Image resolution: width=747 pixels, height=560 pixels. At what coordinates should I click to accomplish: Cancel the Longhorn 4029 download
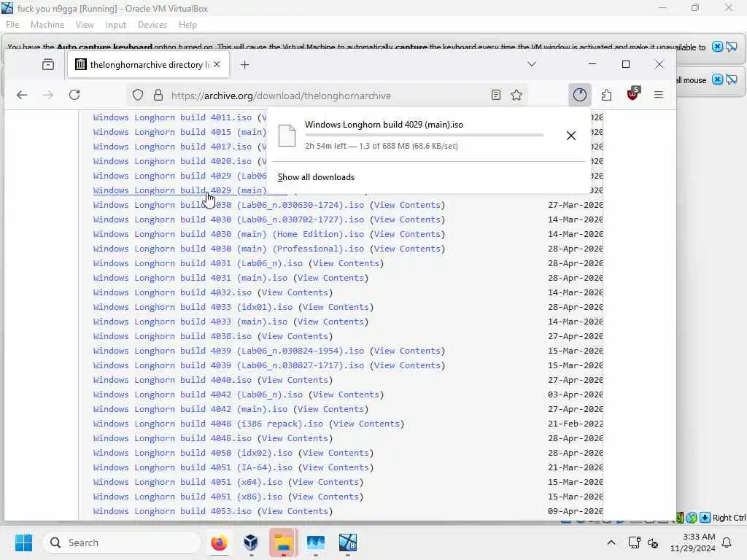coord(570,136)
